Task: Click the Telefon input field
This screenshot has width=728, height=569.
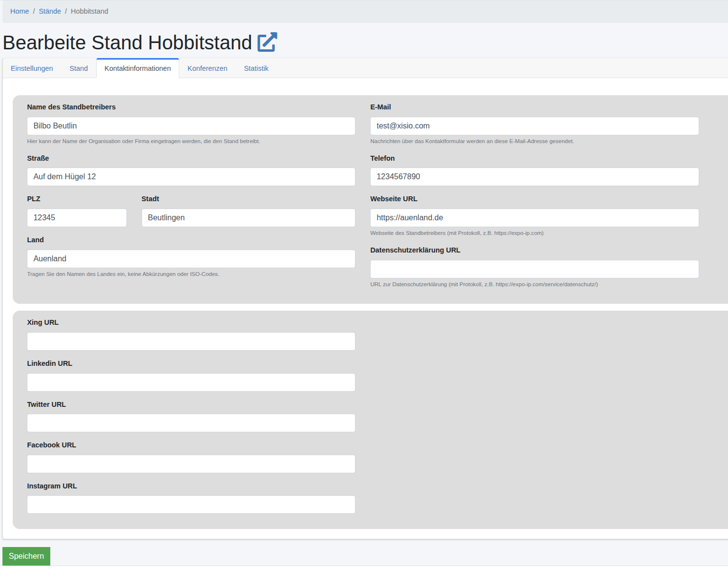Action: pos(534,177)
